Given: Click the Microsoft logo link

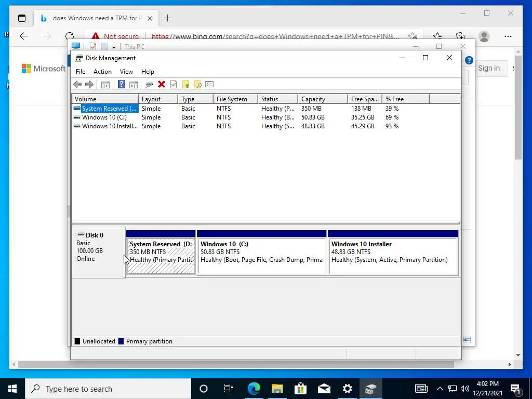Looking at the screenshot, I should click(44, 69).
